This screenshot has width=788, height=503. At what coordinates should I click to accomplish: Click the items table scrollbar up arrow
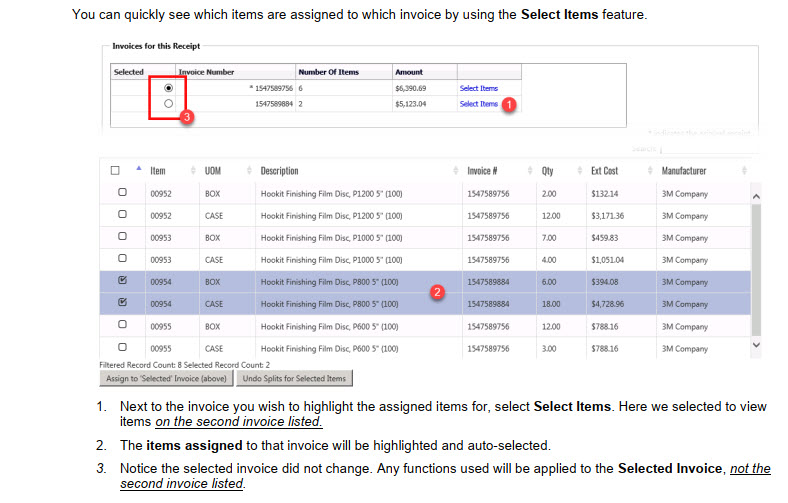[x=756, y=196]
